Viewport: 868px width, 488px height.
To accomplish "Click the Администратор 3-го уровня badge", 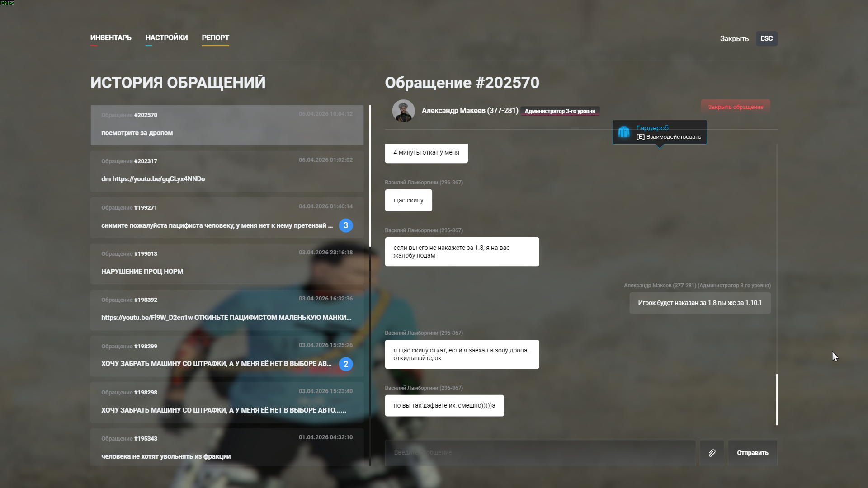I will 560,111.
